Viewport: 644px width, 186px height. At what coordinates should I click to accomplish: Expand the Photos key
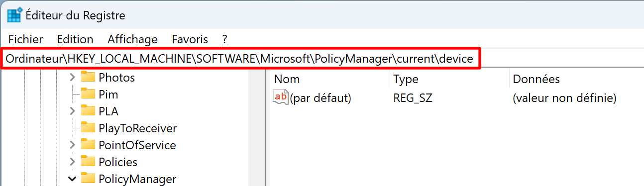[x=72, y=77]
